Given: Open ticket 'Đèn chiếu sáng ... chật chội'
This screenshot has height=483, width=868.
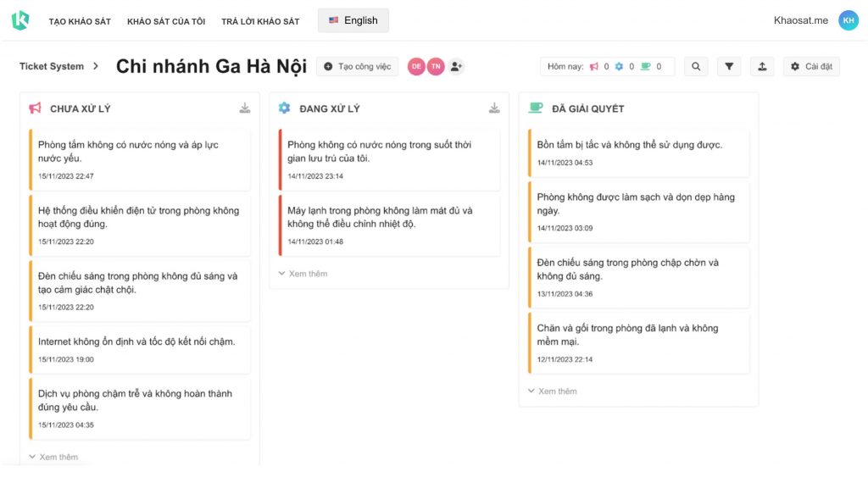Looking at the screenshot, I should 140,291.
